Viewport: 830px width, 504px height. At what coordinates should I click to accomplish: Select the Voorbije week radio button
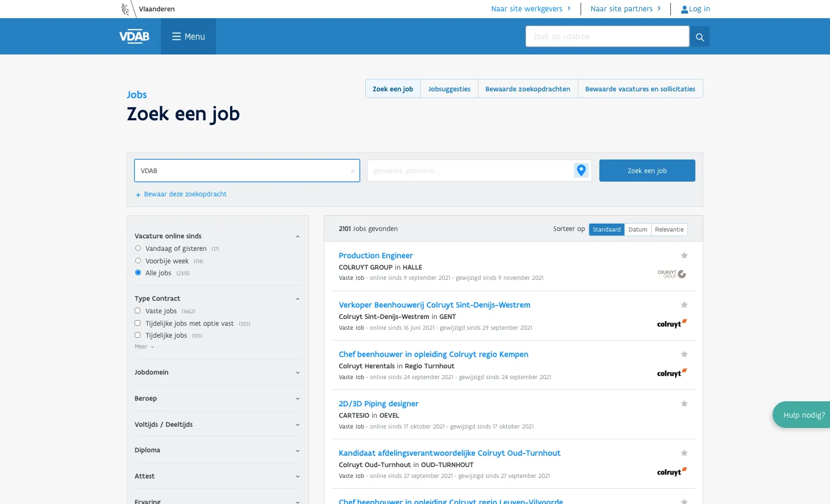pyautogui.click(x=138, y=261)
